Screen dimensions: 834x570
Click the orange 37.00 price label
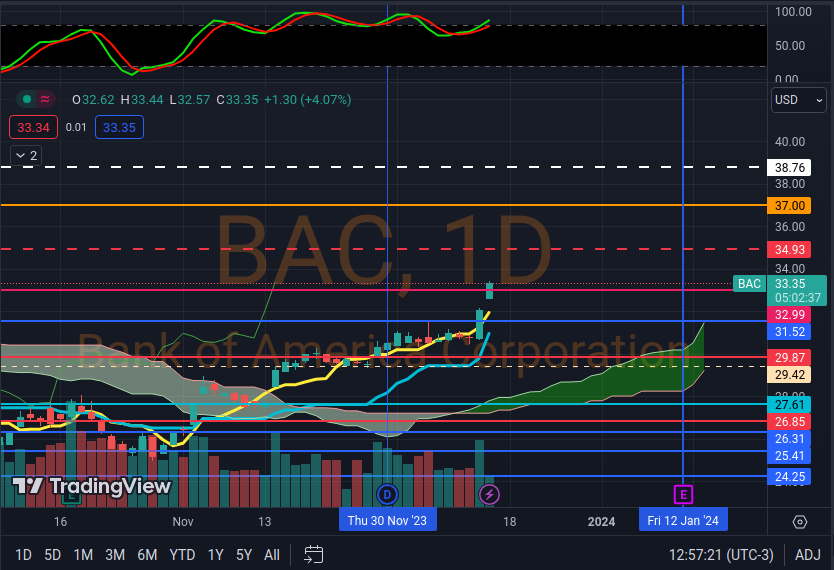pyautogui.click(x=789, y=205)
